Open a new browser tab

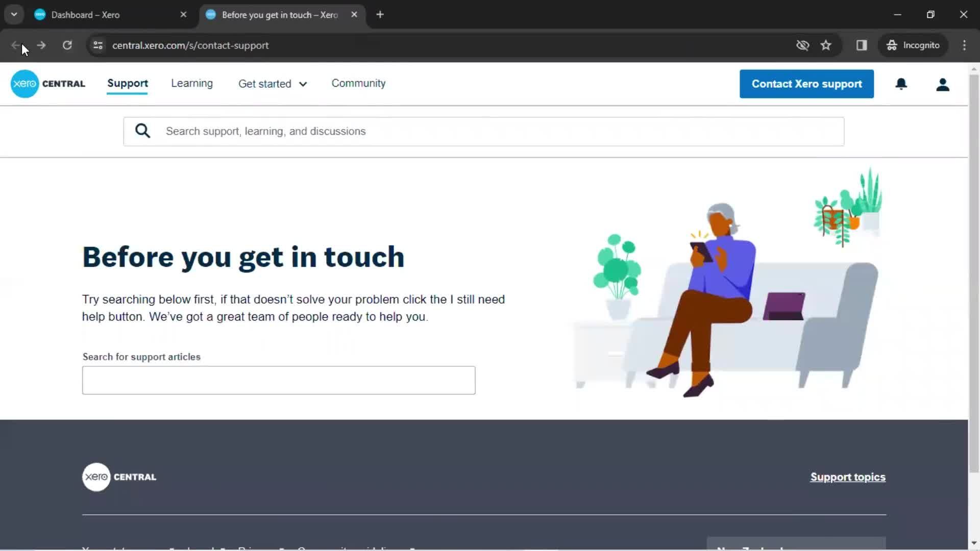[x=380, y=15]
